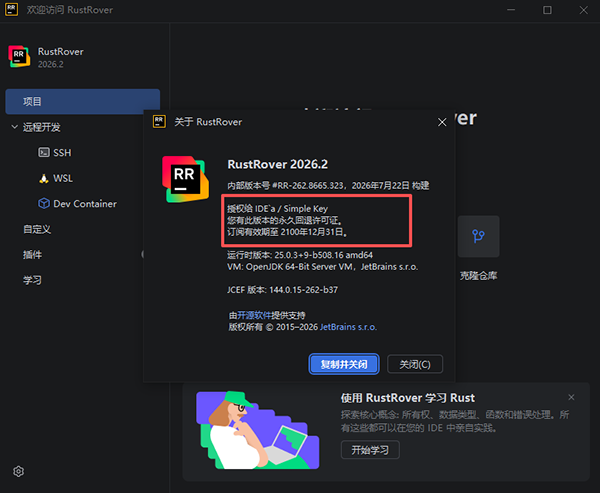This screenshot has width=600, height=493.
Task: Click the VM: OpenJDK 64-Bit Server VM line
Action: (x=323, y=267)
